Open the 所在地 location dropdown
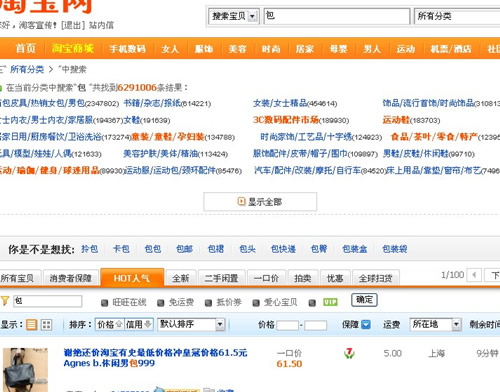Viewport: 500px width, 392px height. click(x=435, y=324)
